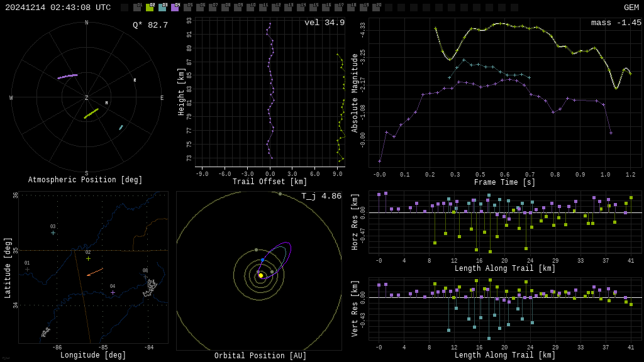Screen dimensions: 644x362
Task: Click station 08 marker on the map
Action: pyautogui.click(x=145, y=277)
